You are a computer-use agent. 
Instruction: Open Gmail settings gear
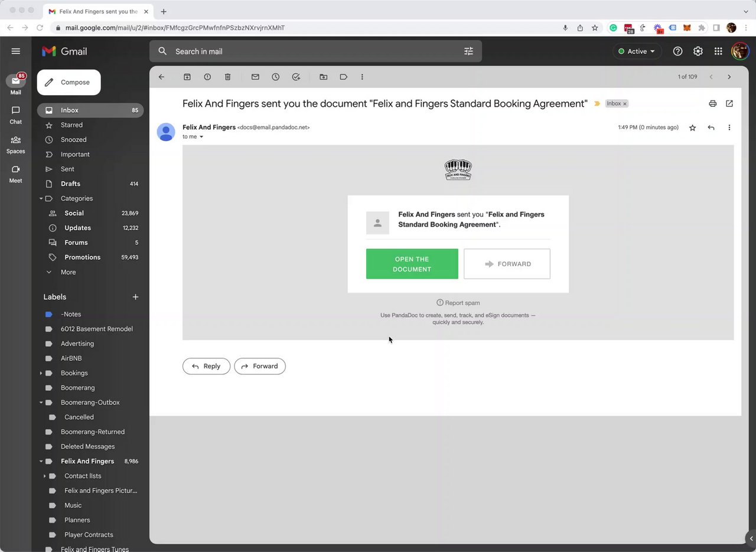pos(698,51)
